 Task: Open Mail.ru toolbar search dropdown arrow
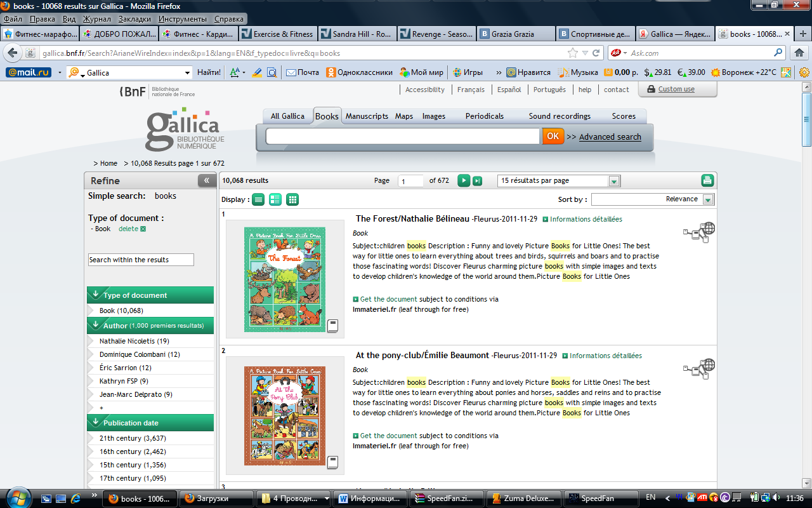[x=187, y=72]
